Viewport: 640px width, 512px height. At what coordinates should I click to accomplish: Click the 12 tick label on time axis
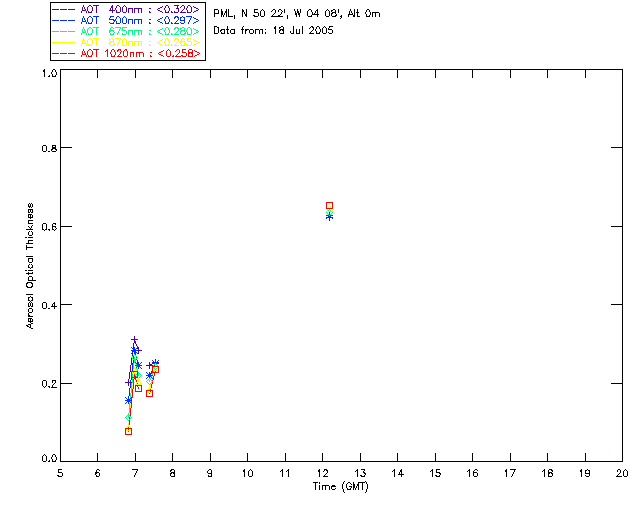coord(322,473)
